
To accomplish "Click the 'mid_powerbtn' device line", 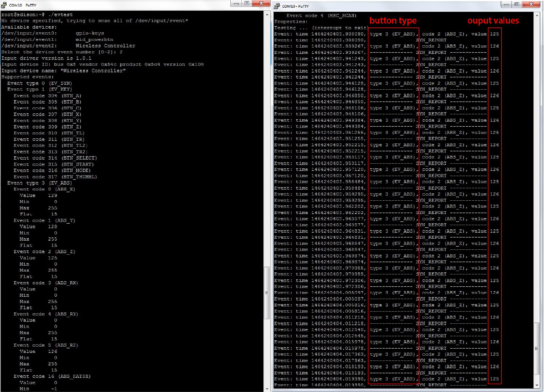I will coord(57,39).
